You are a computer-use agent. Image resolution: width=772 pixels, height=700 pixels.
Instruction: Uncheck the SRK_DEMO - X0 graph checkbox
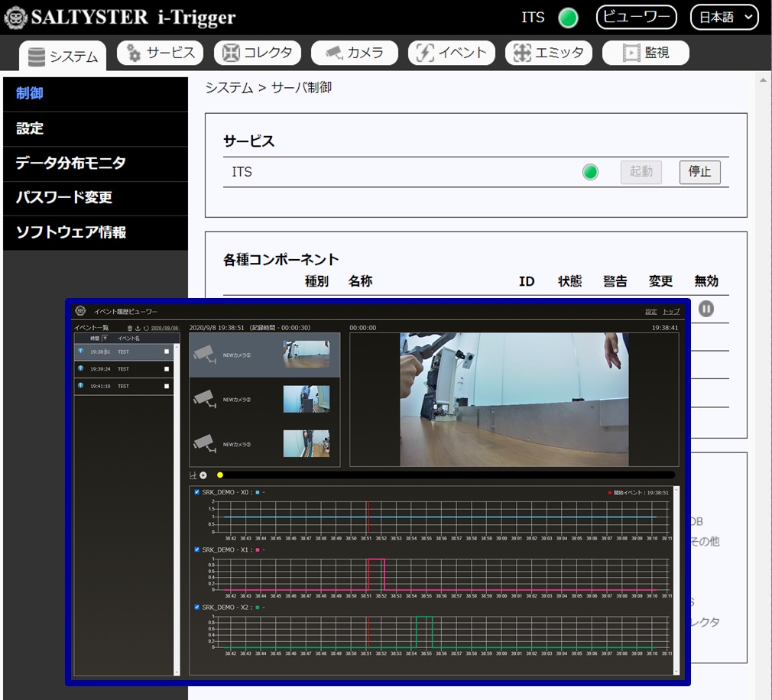click(198, 492)
